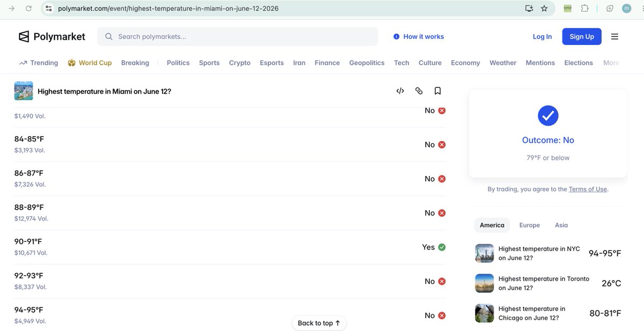Click the search magnifier icon
644x331 pixels.
(109, 36)
